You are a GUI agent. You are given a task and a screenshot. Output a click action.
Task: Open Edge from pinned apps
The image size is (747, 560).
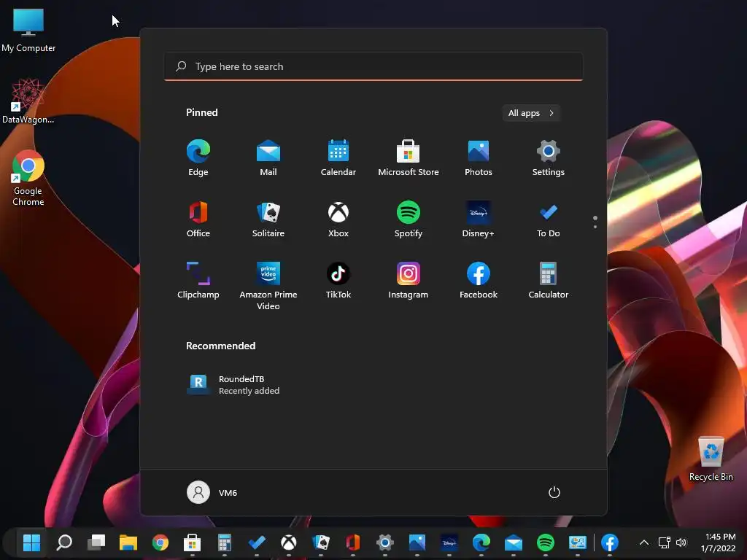coord(198,157)
